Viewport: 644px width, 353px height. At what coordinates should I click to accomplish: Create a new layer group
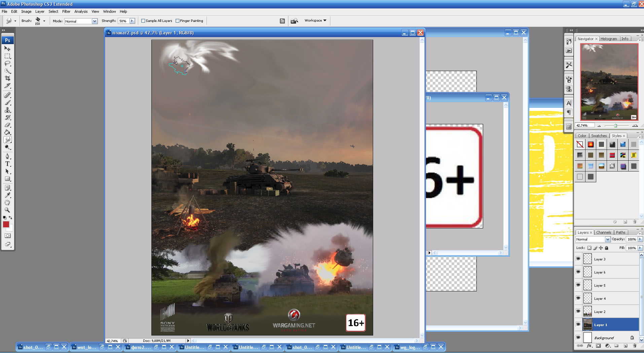pos(616,346)
